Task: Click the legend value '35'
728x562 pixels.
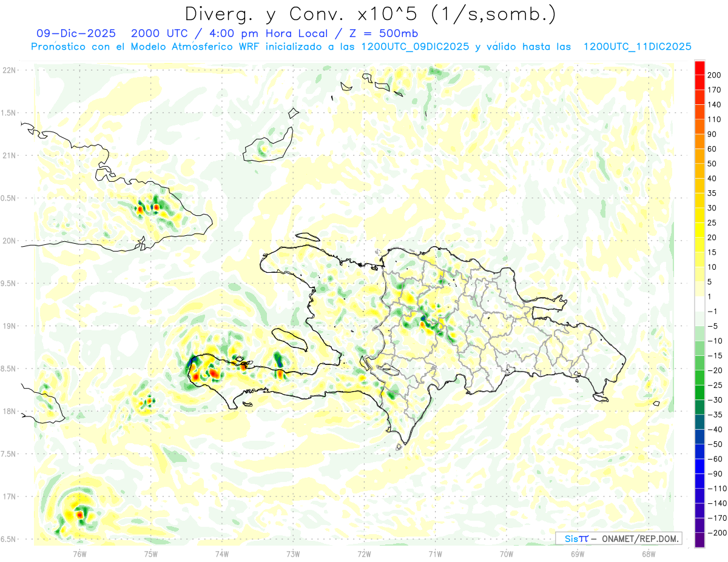Action: 712,193
